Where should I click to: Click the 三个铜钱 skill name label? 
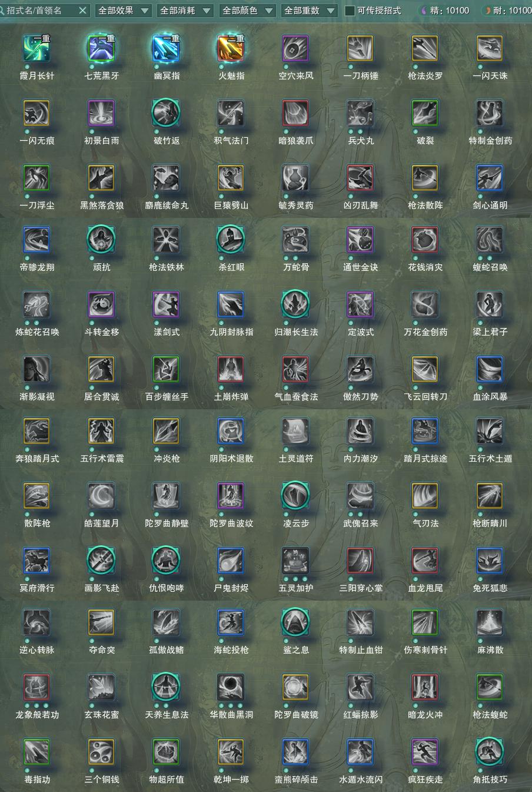tap(102, 780)
